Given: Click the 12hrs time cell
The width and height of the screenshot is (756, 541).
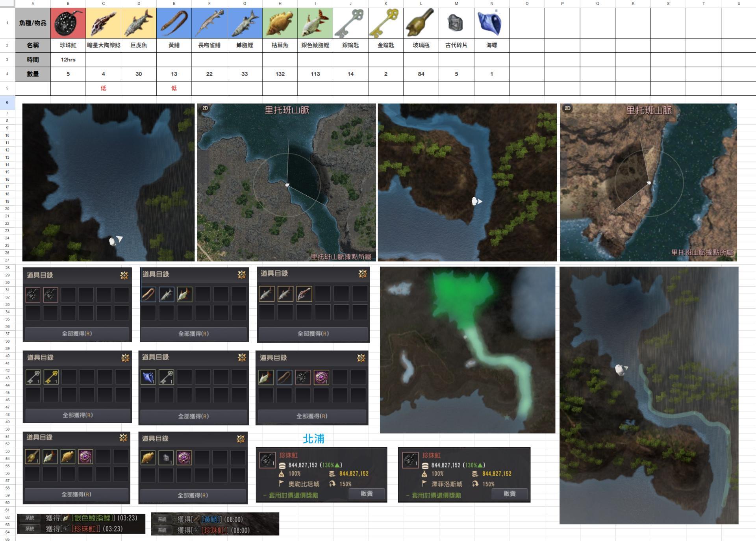Looking at the screenshot, I should pyautogui.click(x=68, y=59).
